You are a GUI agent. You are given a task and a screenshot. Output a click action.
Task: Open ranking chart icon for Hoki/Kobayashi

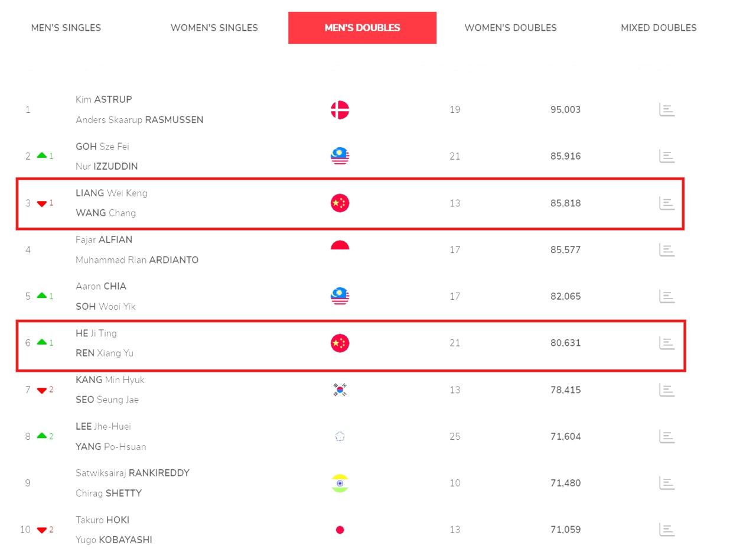coord(667,530)
